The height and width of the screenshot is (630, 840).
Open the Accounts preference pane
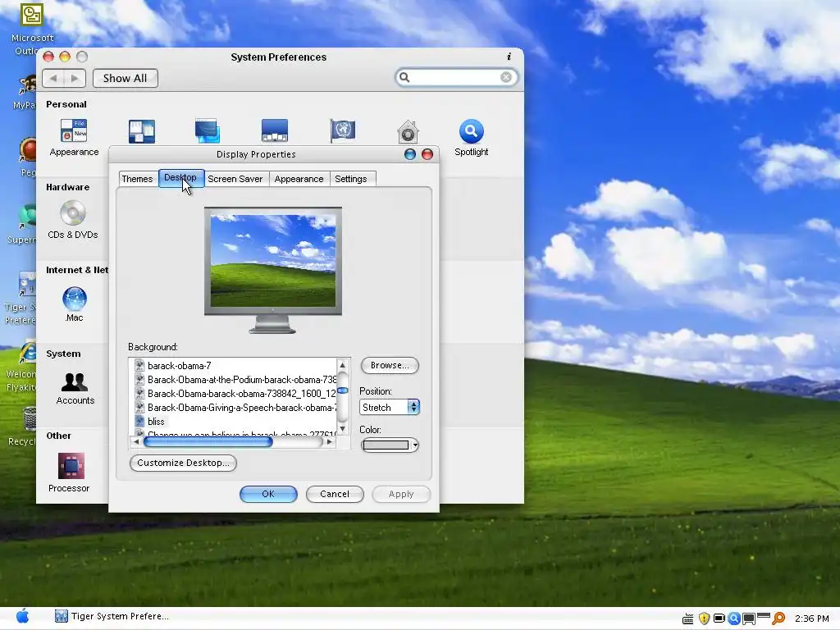pos(75,388)
